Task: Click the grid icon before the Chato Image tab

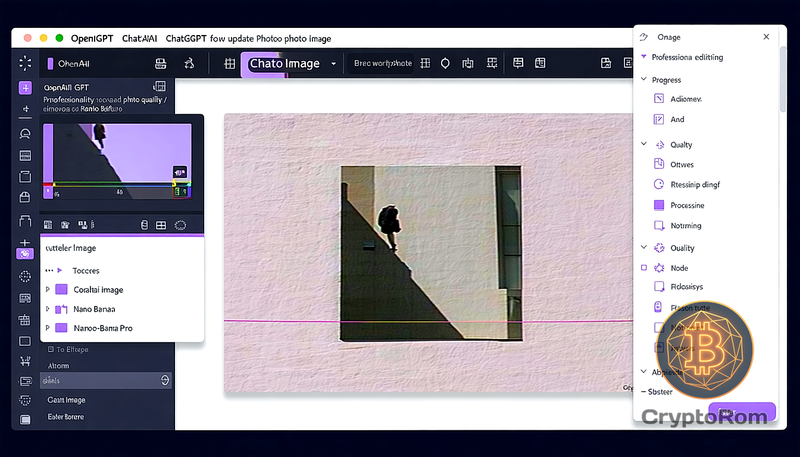Action: pos(230,63)
